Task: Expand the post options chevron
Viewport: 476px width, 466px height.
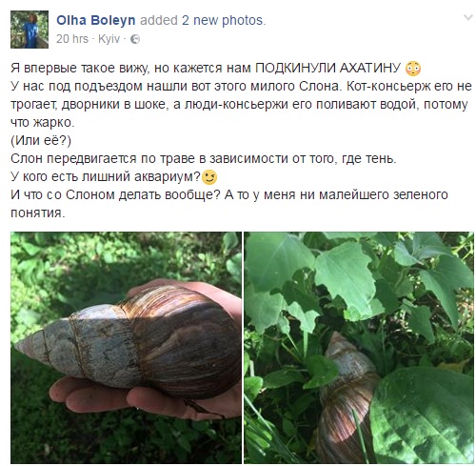Action: click(x=468, y=17)
